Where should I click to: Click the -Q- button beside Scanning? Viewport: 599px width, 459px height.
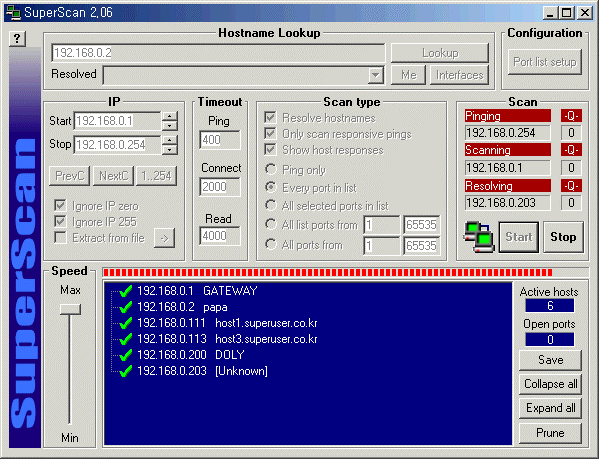coord(571,150)
